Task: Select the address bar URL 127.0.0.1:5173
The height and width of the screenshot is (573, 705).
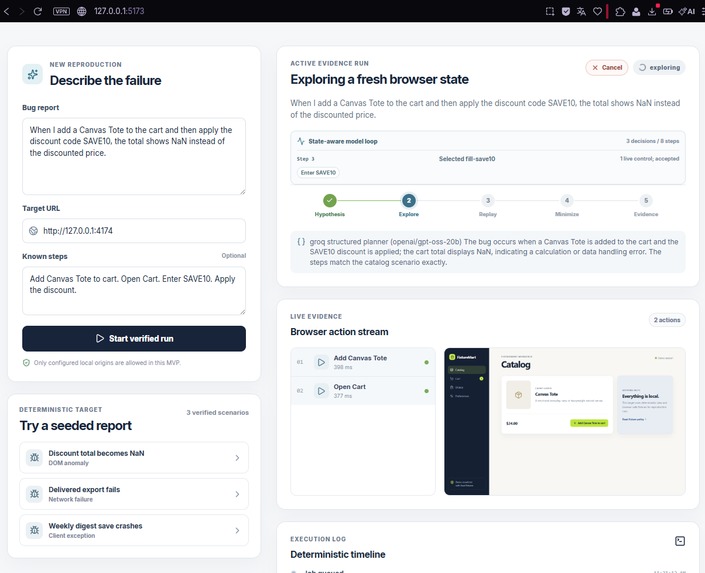Action: pyautogui.click(x=119, y=11)
